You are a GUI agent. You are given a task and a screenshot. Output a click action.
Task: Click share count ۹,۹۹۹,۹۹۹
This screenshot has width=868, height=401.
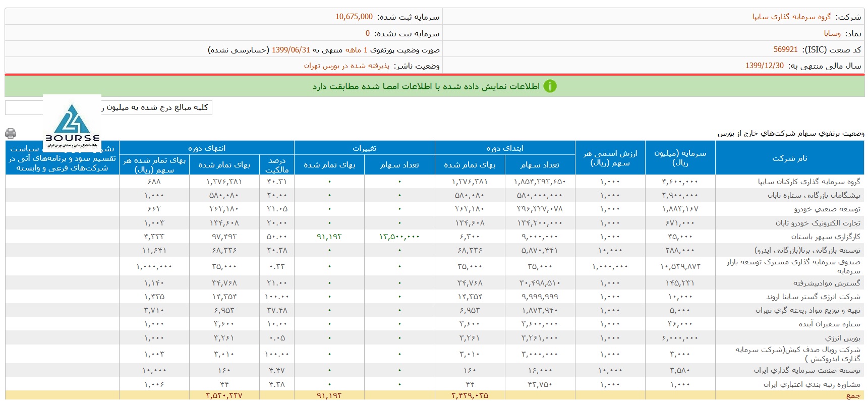click(540, 297)
